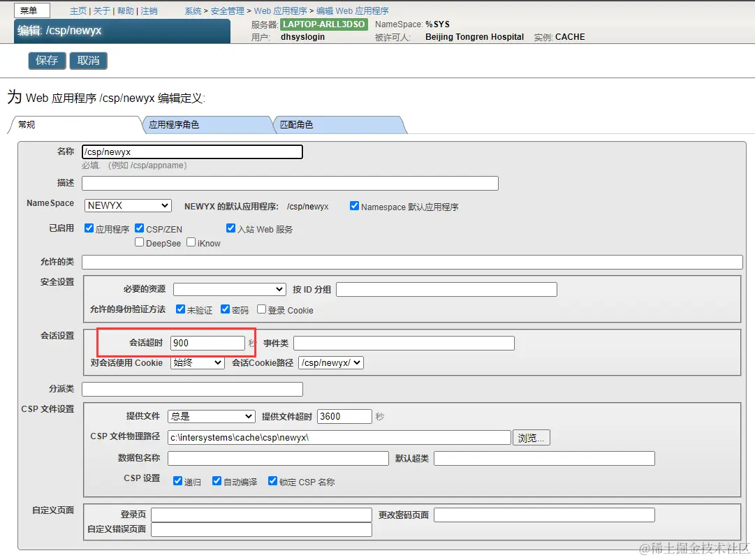755x560 pixels.
Task: Click the 编辑: /csp/newyx title
Action: tap(59, 31)
